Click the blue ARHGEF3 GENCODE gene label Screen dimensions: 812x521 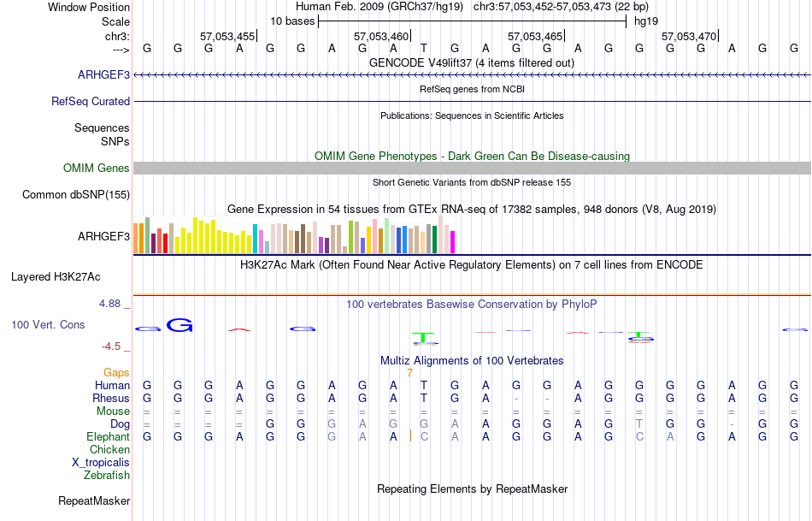(x=103, y=74)
